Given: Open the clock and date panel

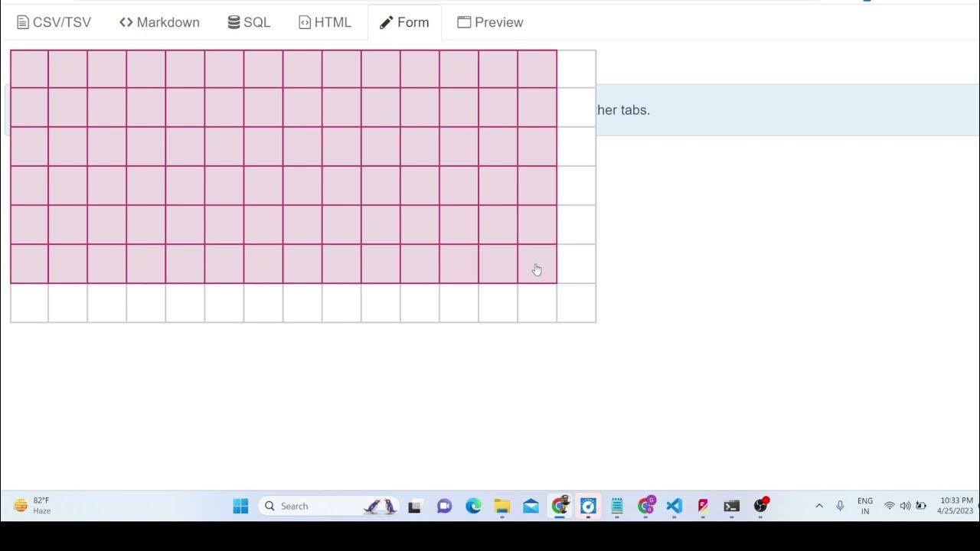Looking at the screenshot, I should tap(955, 506).
